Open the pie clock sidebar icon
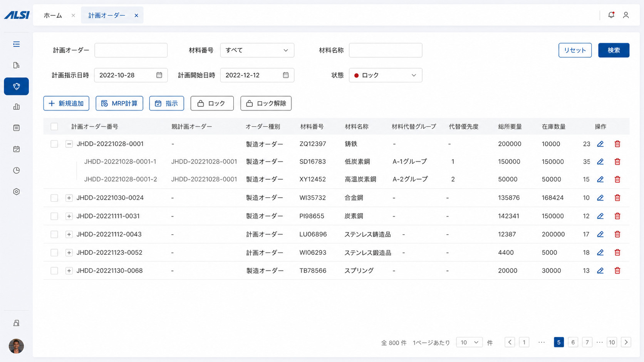 (x=16, y=170)
